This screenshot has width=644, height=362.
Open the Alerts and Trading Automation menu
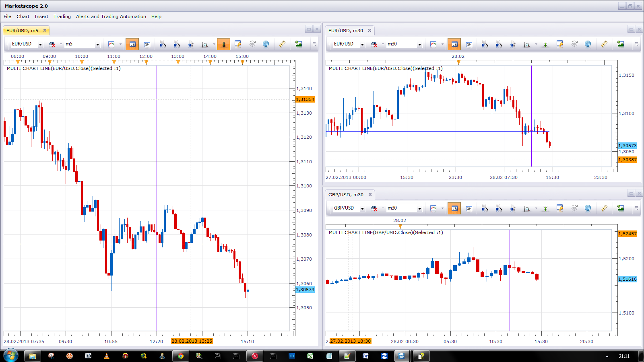coord(111,16)
